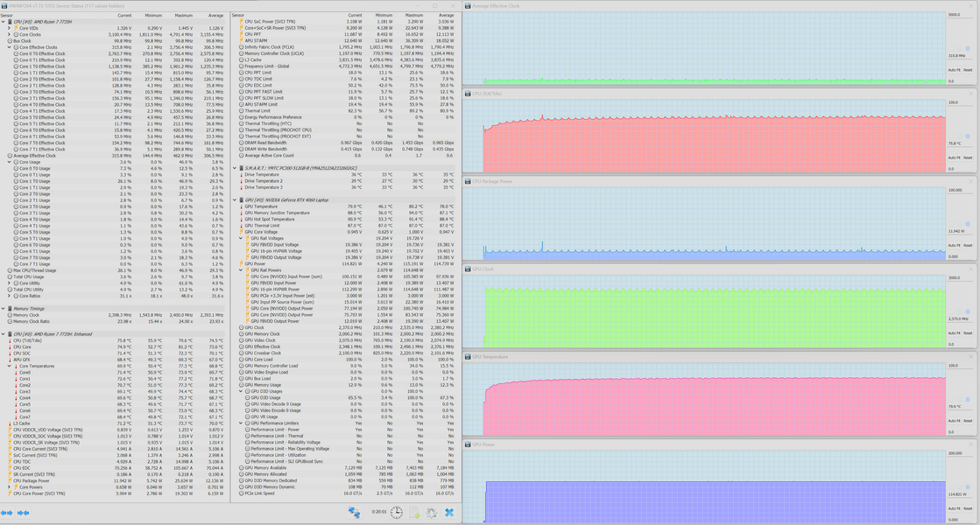The width and height of the screenshot is (980, 525).
Task: Click the thermometer icon beside GPU Hot Spot Temperature
Action: coord(241,219)
